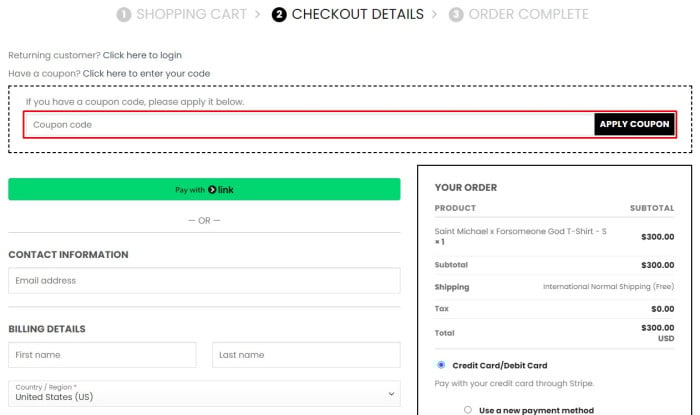
Task: Click the step 2 number circle icon
Action: [x=279, y=15]
